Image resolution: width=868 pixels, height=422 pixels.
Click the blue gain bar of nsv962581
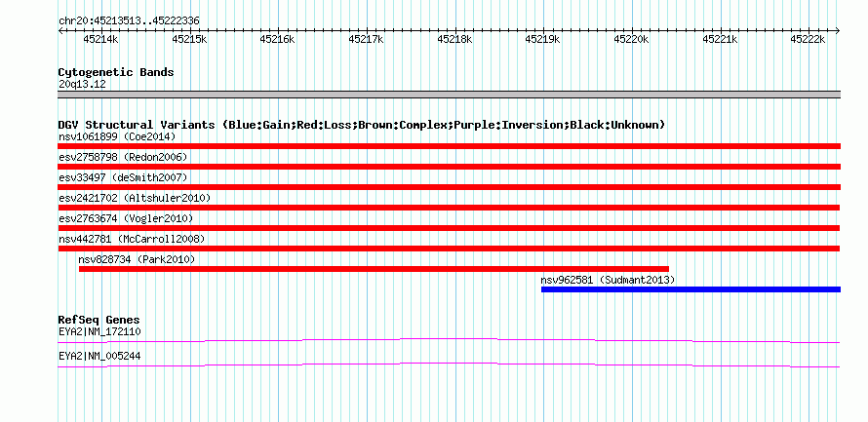click(x=690, y=289)
